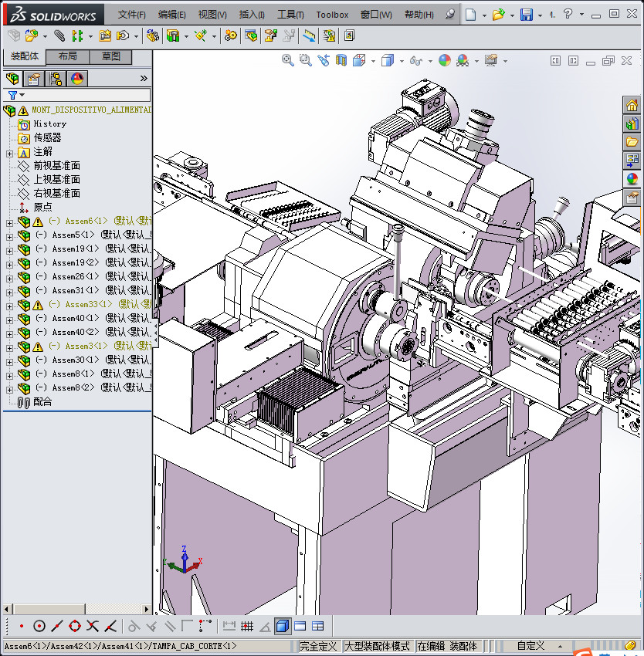Image resolution: width=644 pixels, height=656 pixels.
Task: Switch to the 布局 tab
Action: pos(67,57)
